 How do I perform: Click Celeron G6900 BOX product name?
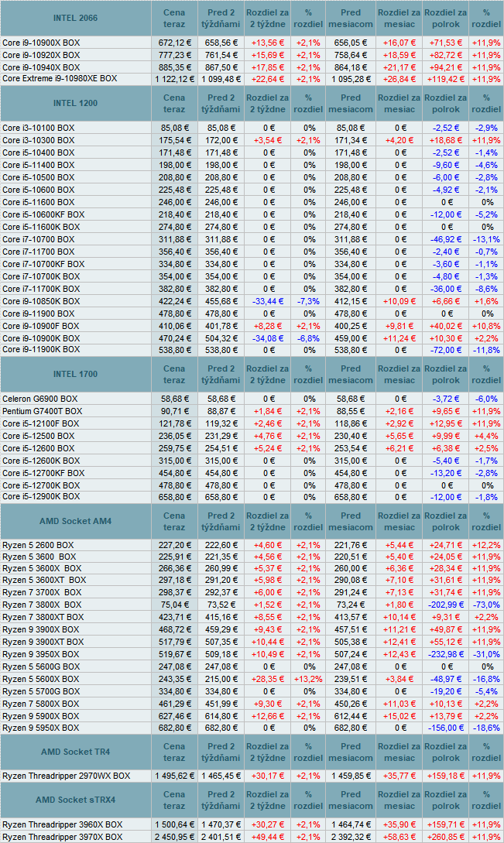click(39, 399)
